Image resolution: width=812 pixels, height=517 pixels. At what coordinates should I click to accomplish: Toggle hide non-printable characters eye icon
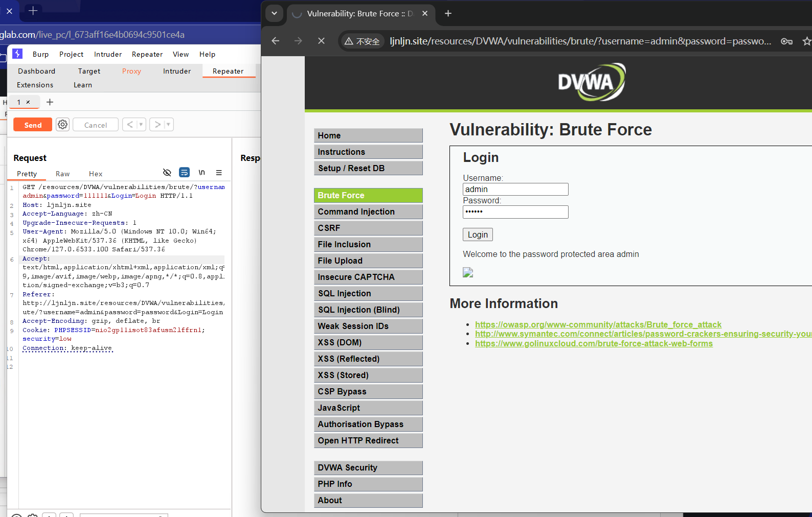click(x=167, y=172)
